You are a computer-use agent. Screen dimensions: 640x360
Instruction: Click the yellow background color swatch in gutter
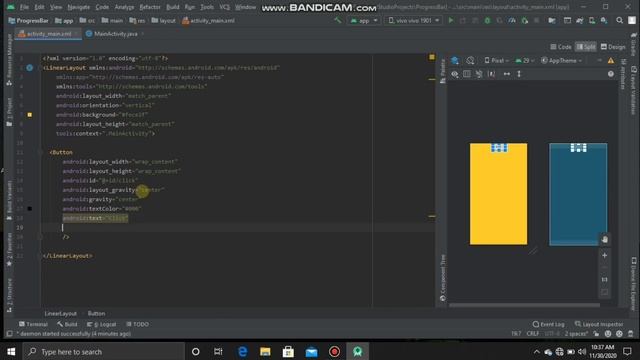pos(29,115)
